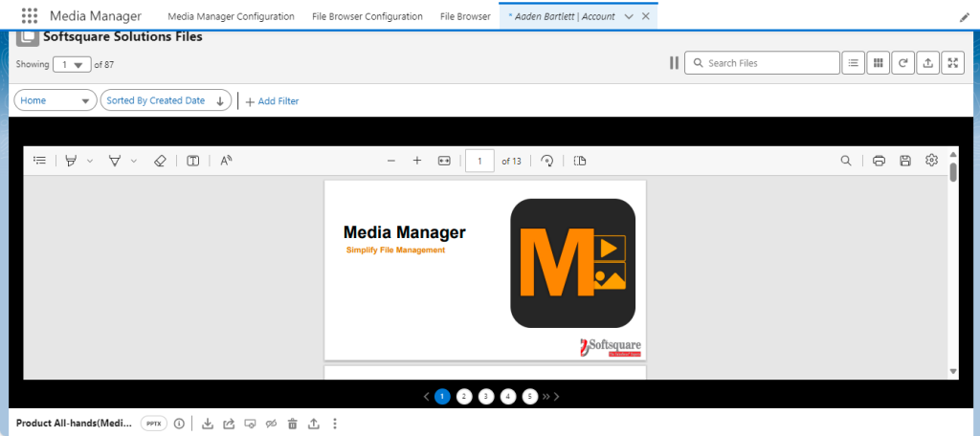Zoom out with the minus icon

[391, 161]
